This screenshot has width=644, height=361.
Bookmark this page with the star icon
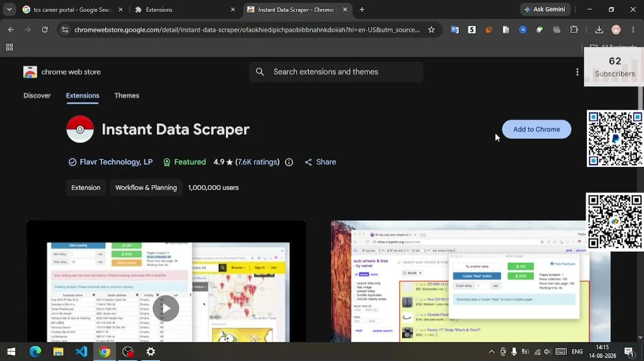tap(431, 30)
